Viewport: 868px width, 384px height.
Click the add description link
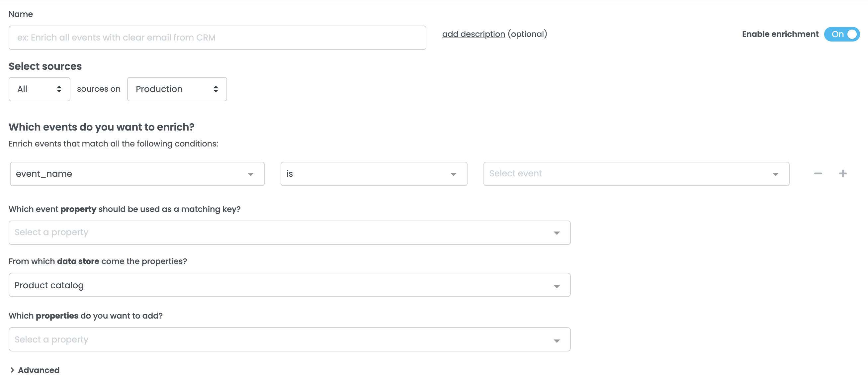pos(473,34)
